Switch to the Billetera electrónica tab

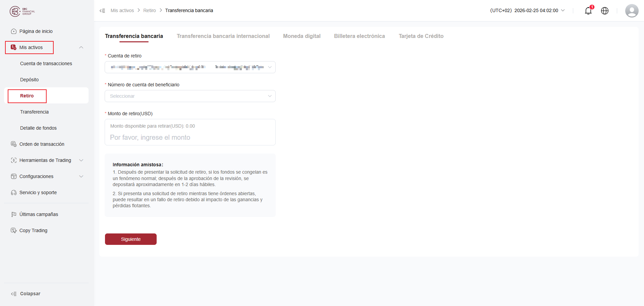pos(359,36)
